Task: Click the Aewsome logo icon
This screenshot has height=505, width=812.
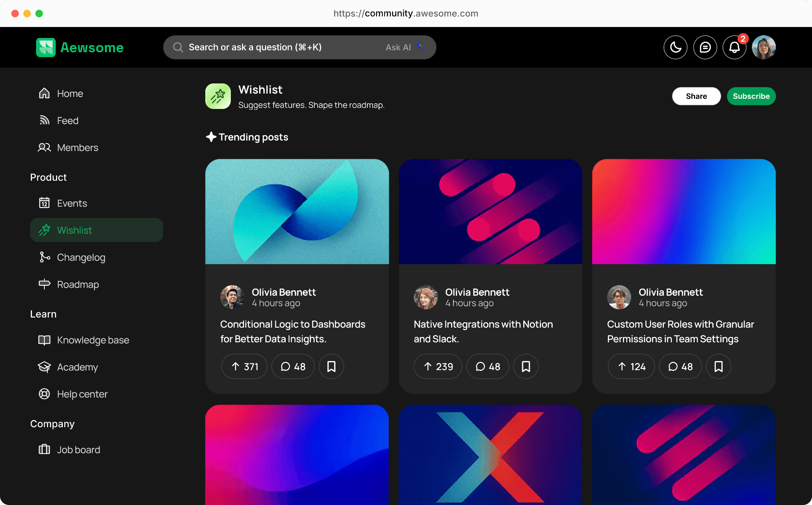Action: pos(46,47)
